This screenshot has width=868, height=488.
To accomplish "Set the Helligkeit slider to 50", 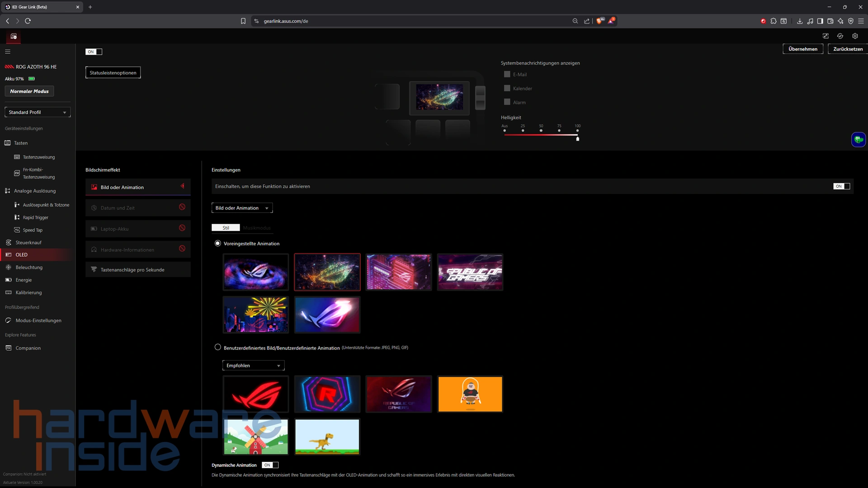I will 541,134.
